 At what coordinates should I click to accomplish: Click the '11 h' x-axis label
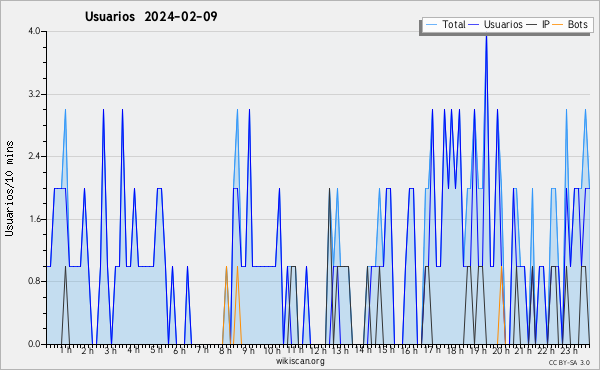click(295, 350)
